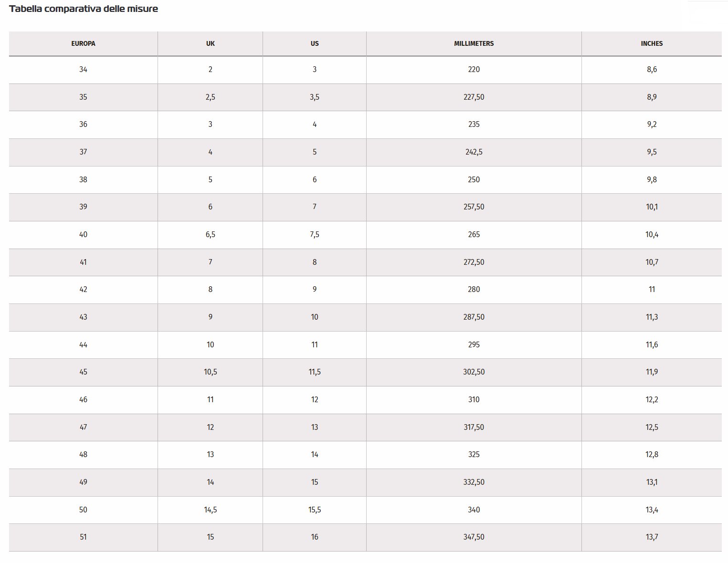This screenshot has height=563, width=728.
Task: Click the 9,2 inches cell
Action: 652,125
